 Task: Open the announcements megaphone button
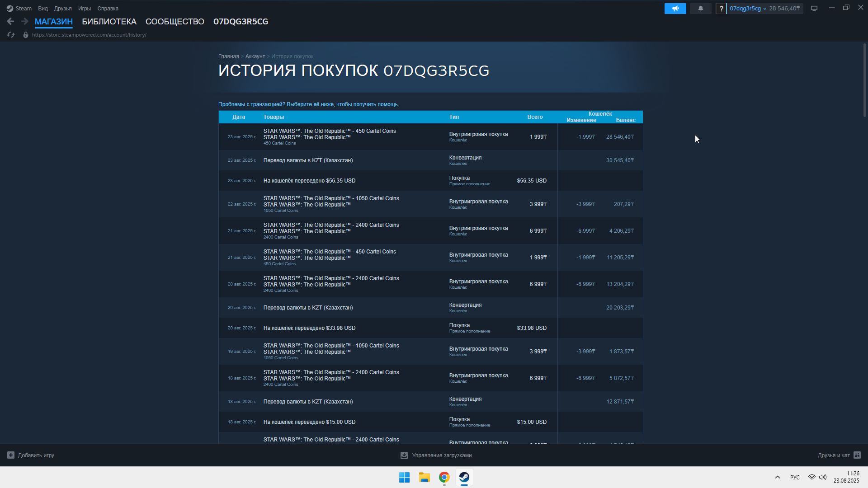click(675, 9)
